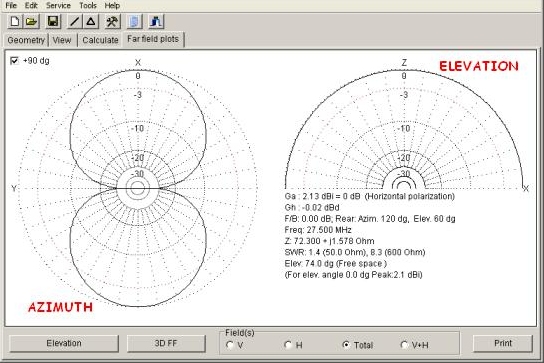Open the tools hammer-wrench icon
The height and width of the screenshot is (363, 544).
click(112, 22)
